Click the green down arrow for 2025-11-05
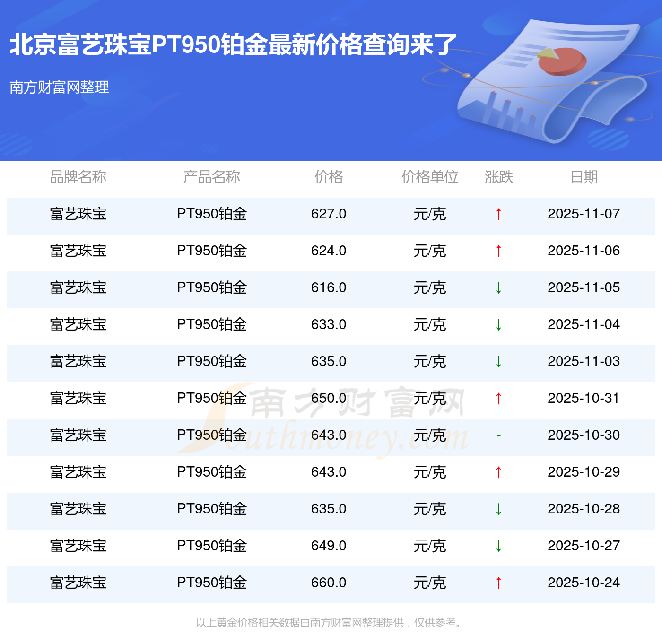Viewport: 662px width, 644px height. coord(498,288)
